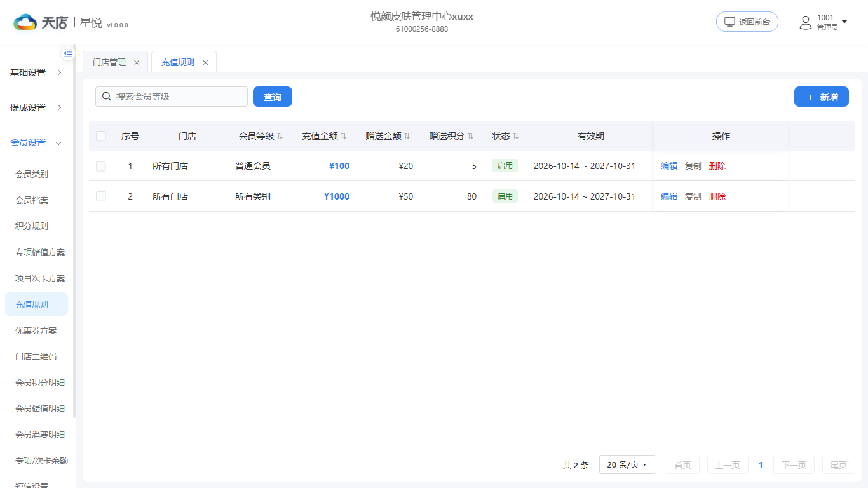
Task: Edit the 普通会员 recharge rule
Action: tap(669, 166)
